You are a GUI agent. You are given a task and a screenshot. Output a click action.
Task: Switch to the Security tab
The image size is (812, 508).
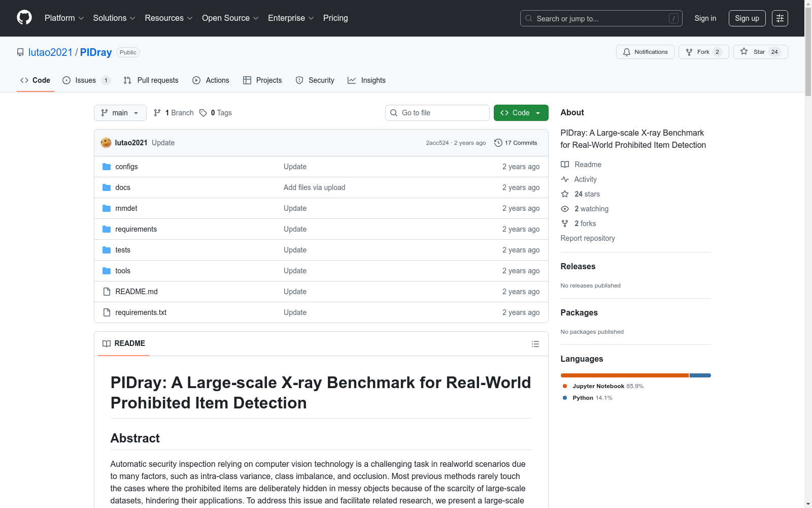pos(315,80)
